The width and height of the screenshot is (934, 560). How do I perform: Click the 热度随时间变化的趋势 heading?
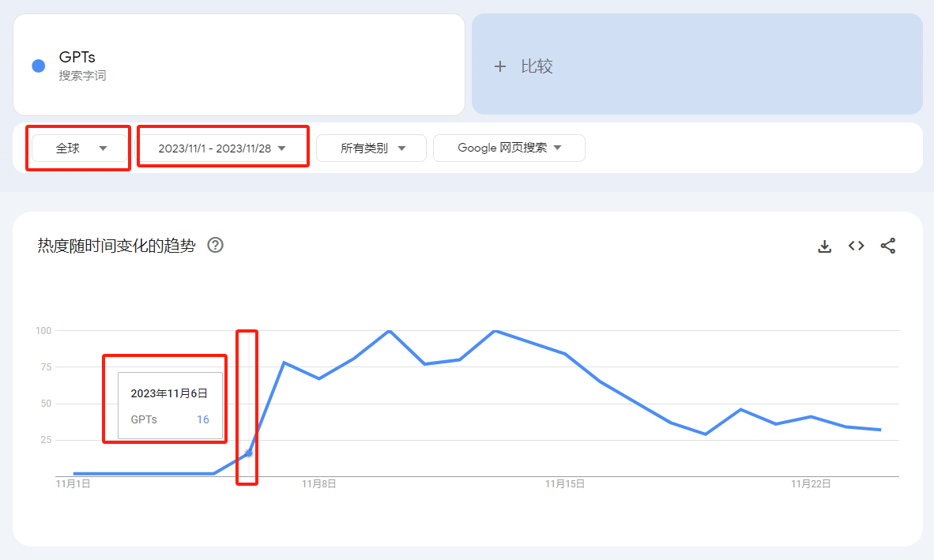(116, 245)
